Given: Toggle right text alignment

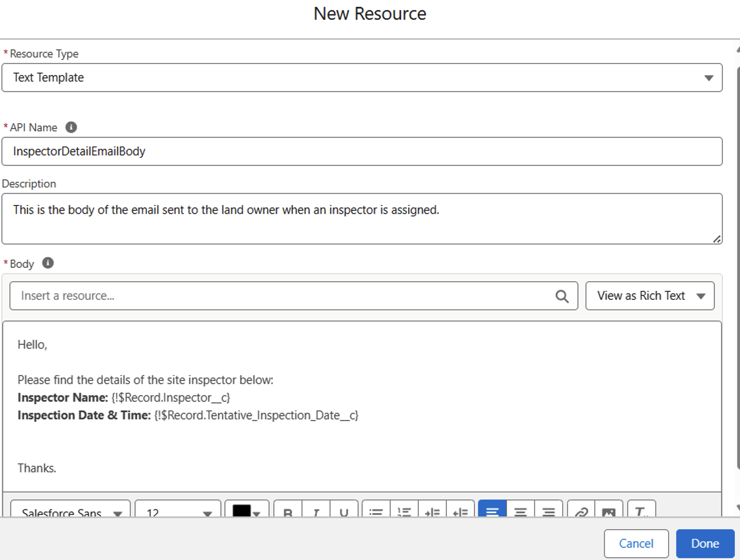Looking at the screenshot, I should click(x=548, y=513).
